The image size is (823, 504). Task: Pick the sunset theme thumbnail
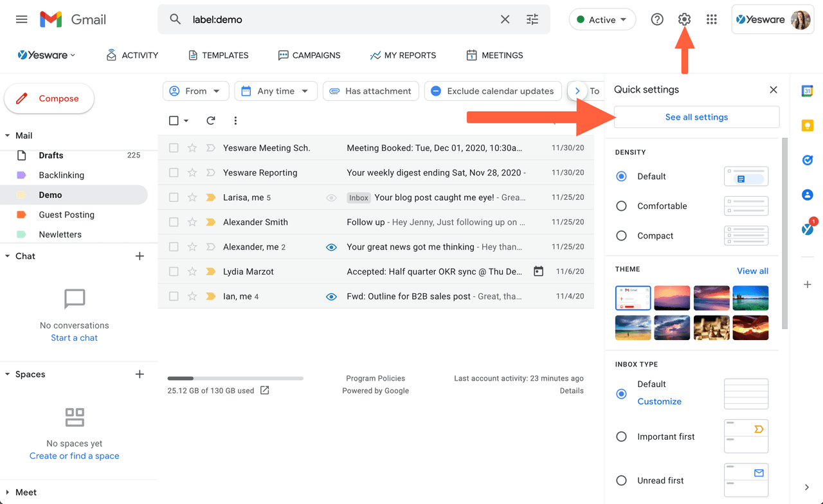pyautogui.click(x=672, y=298)
